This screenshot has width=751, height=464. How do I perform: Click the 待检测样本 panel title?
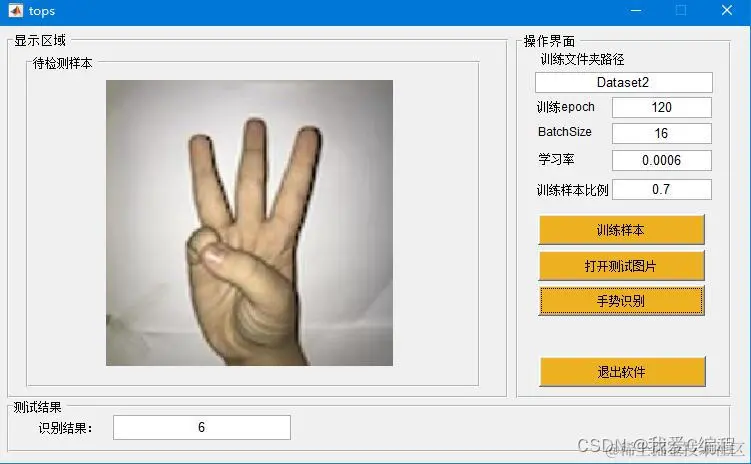(x=62, y=63)
